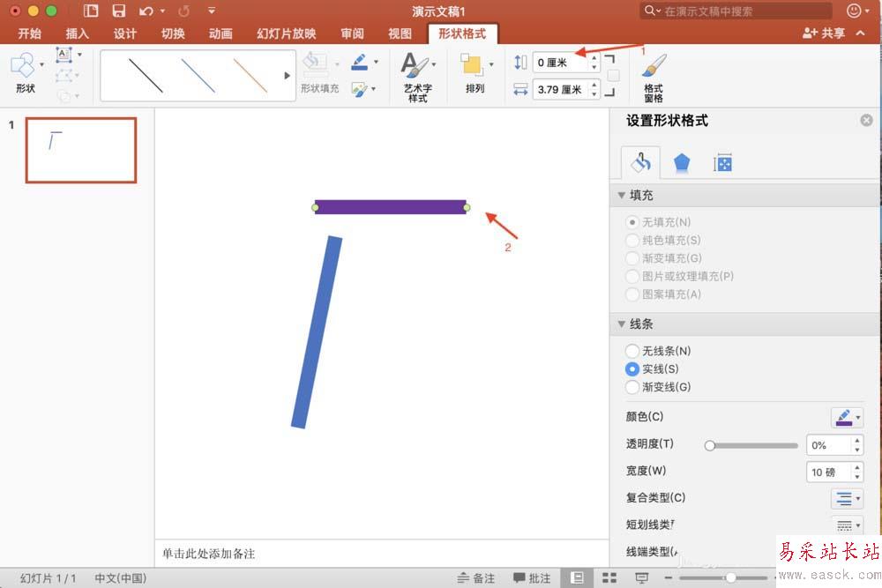Image resolution: width=882 pixels, height=588 pixels.
Task: Click the Share button
Action: coord(824,33)
